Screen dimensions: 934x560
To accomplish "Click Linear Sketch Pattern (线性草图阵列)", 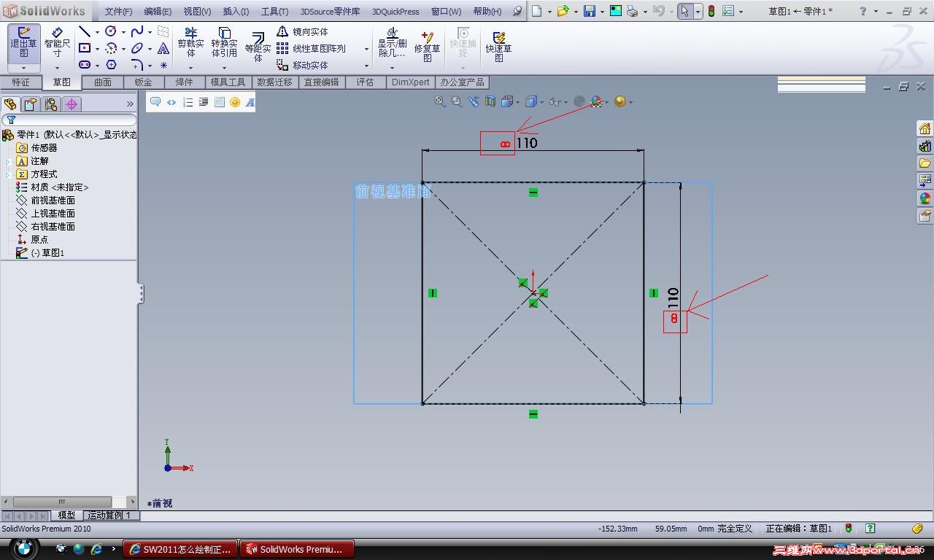I will coord(311,48).
